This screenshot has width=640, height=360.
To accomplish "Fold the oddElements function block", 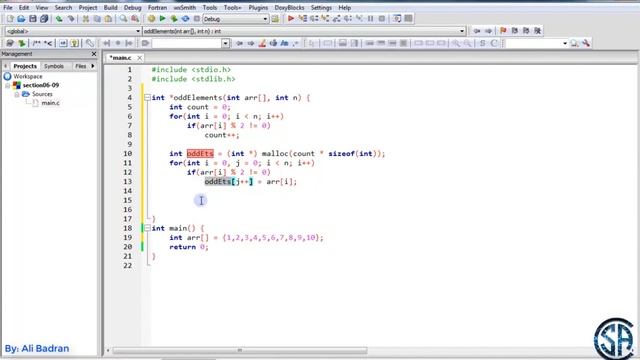I will pos(147,98).
